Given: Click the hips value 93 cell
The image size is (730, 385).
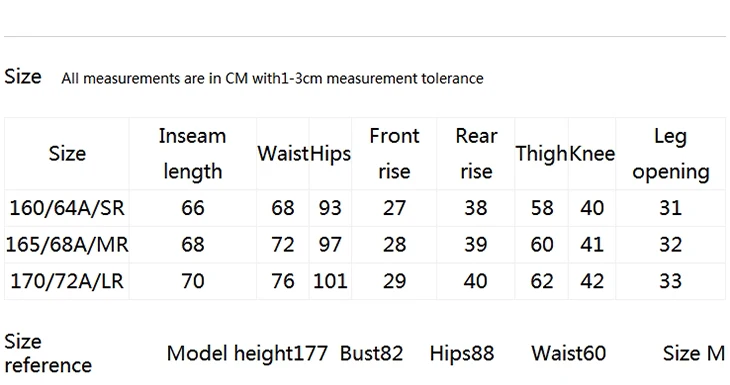Looking at the screenshot, I should 330,208.
